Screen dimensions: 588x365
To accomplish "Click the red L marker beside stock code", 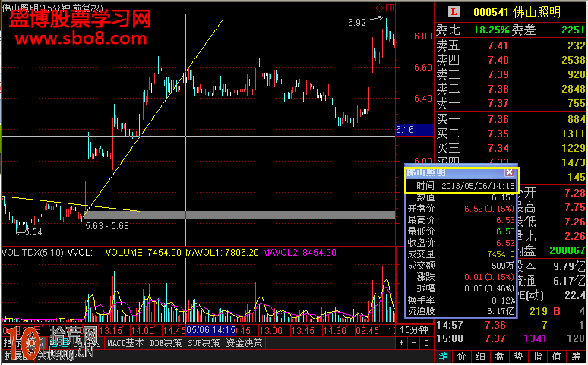I will (x=454, y=12).
